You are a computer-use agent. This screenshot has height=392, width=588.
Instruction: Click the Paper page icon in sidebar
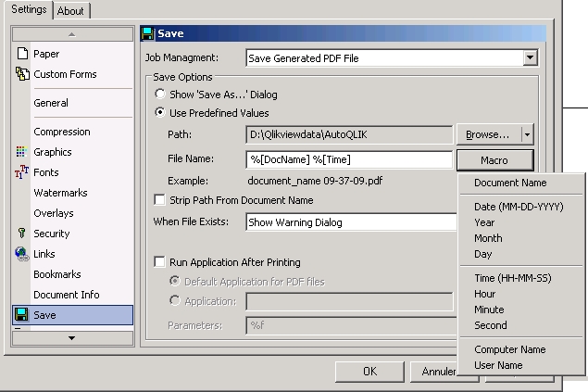(x=22, y=54)
